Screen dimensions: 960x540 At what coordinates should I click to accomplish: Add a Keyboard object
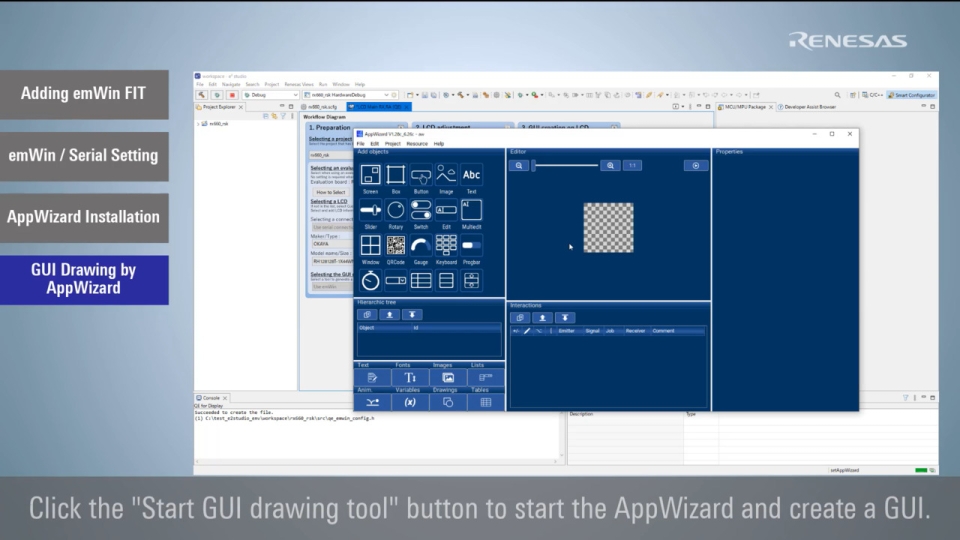pyautogui.click(x=446, y=246)
